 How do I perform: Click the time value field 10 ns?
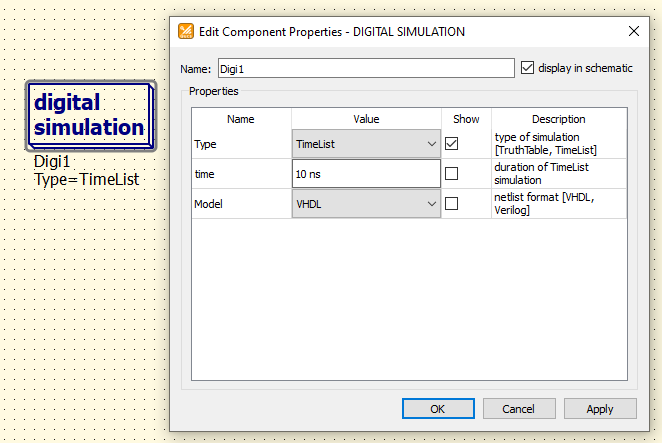pos(366,174)
